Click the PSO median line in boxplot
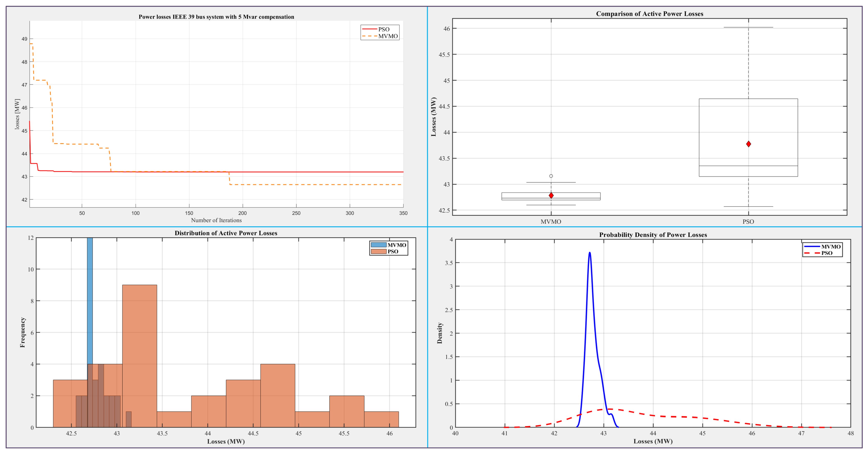Image resolution: width=868 pixels, height=455 pixels. tap(748, 166)
